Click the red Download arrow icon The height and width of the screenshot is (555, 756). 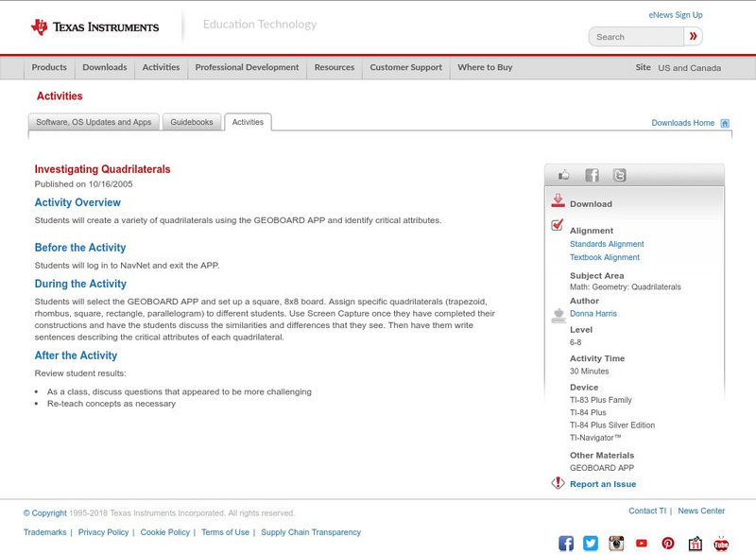tap(558, 201)
